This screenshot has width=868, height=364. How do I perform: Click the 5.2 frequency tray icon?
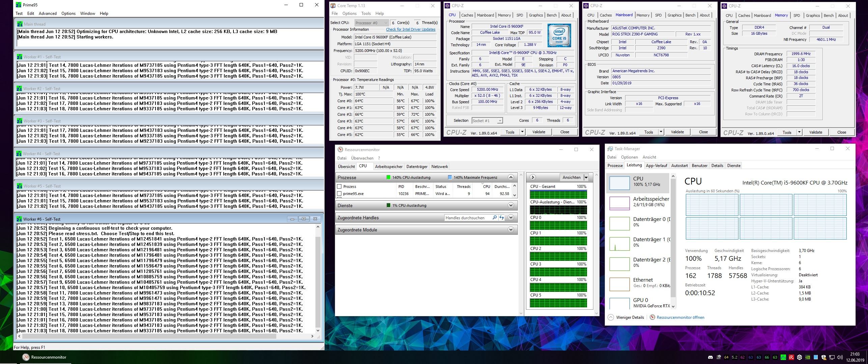(734, 357)
